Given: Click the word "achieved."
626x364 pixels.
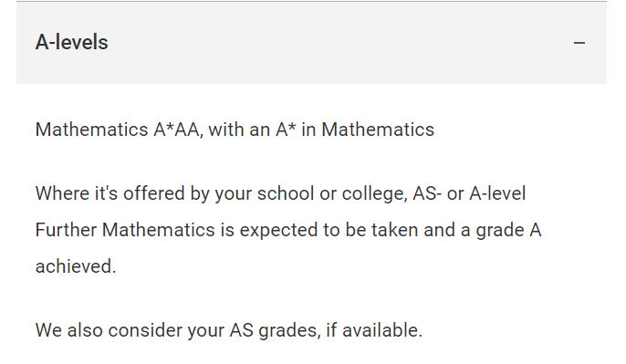Looking at the screenshot, I should [x=76, y=266].
